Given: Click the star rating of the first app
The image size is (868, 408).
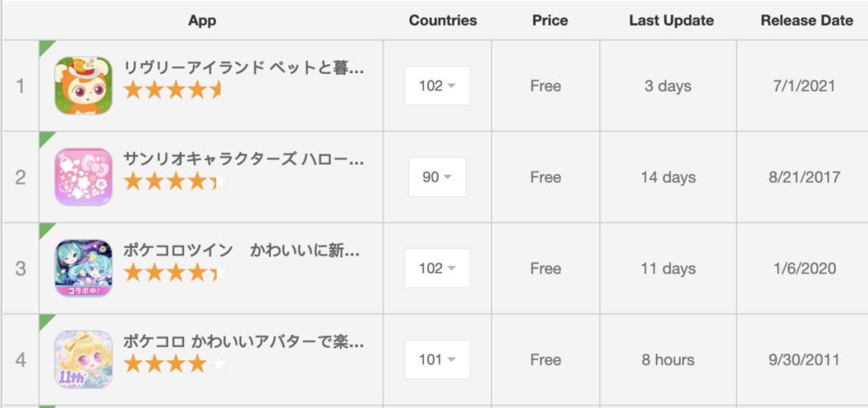Looking at the screenshot, I should click(x=174, y=90).
